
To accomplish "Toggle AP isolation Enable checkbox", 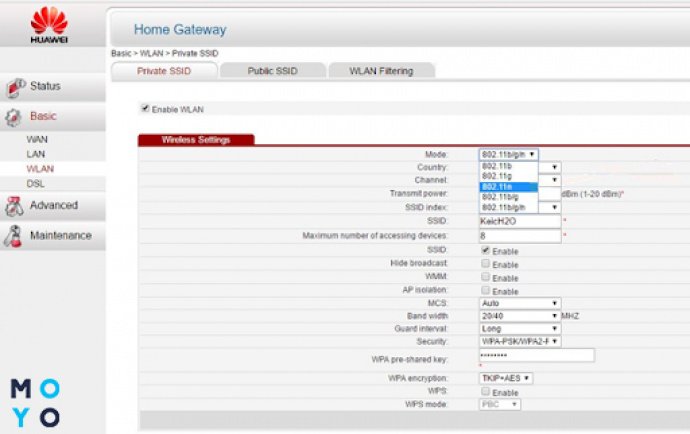I will 485,291.
